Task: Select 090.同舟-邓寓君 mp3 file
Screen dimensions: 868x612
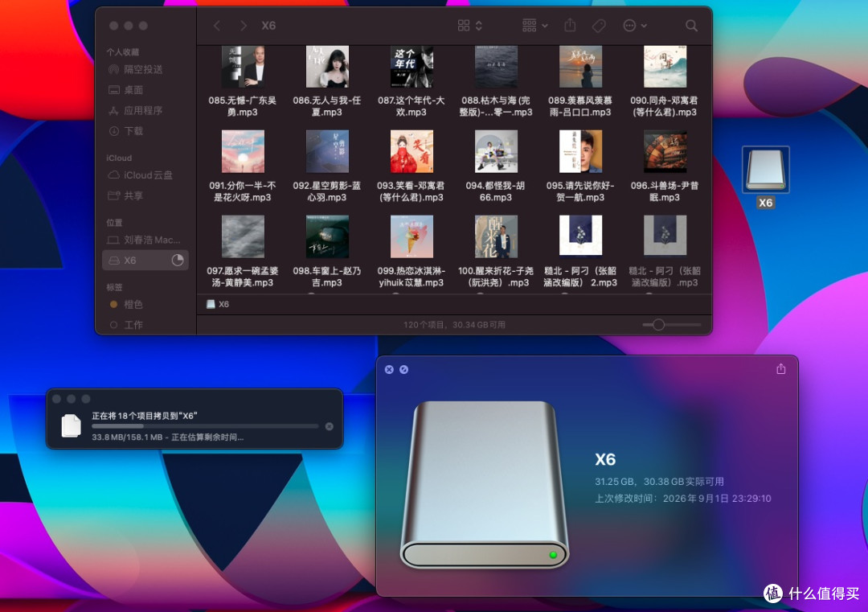Action: [665, 81]
